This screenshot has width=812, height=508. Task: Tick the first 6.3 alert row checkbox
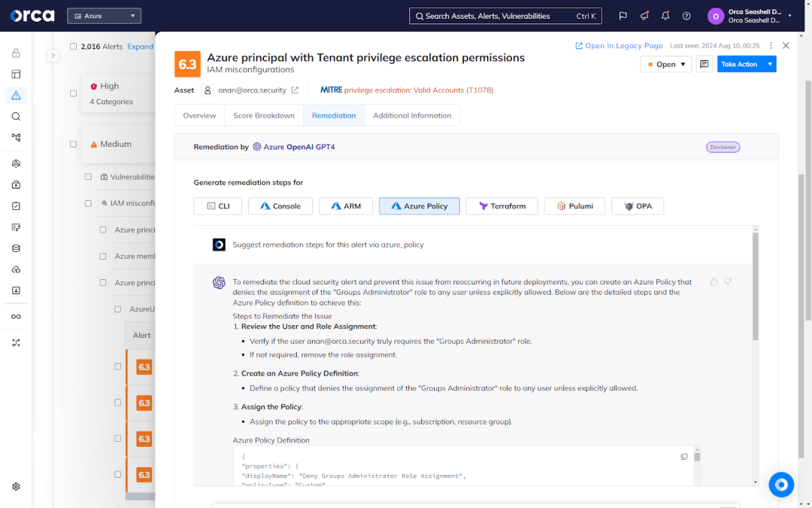point(118,367)
